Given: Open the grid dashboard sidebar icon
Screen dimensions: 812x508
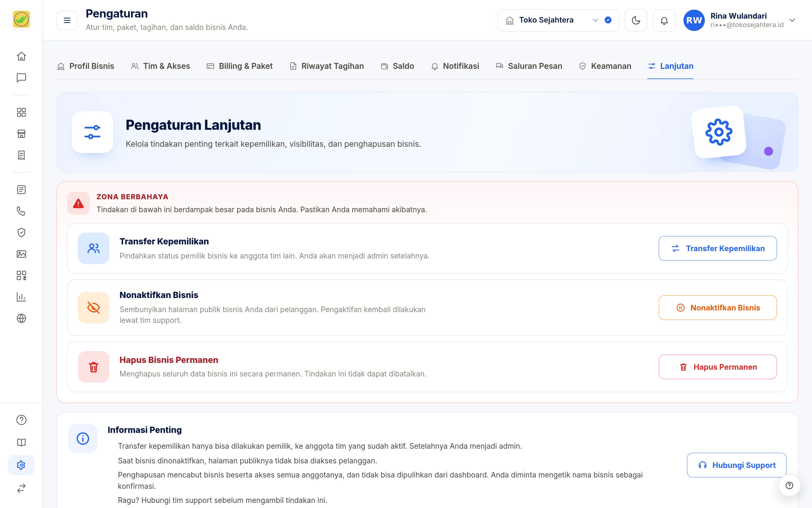Looking at the screenshot, I should pos(21,112).
